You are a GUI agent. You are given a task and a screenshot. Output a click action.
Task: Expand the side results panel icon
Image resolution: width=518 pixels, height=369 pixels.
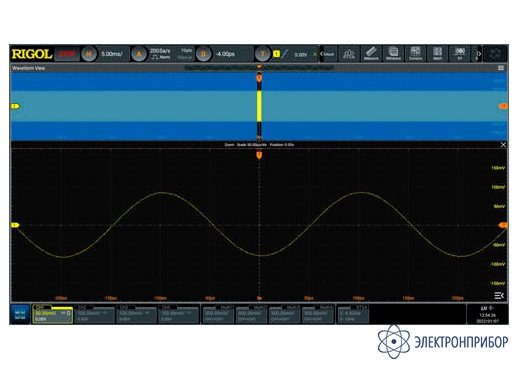coord(499,295)
